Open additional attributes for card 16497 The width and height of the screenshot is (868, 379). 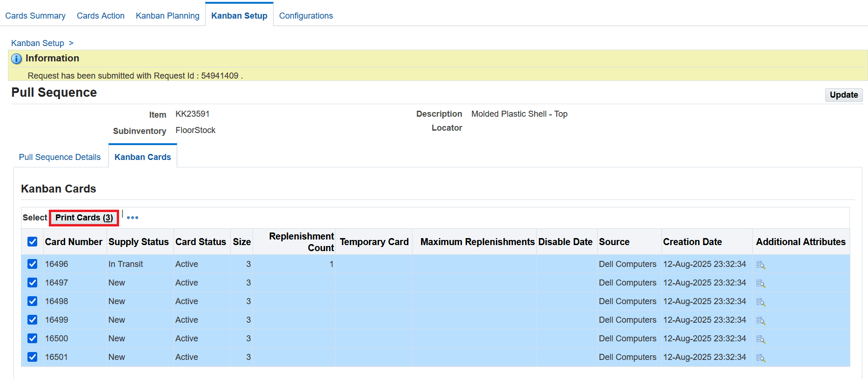[x=761, y=283]
